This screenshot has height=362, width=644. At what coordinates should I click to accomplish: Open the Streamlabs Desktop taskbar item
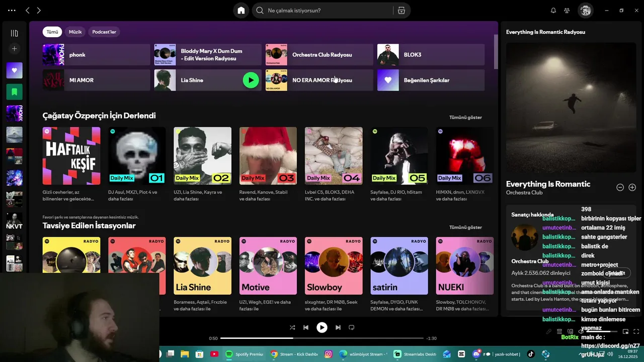coord(415,354)
